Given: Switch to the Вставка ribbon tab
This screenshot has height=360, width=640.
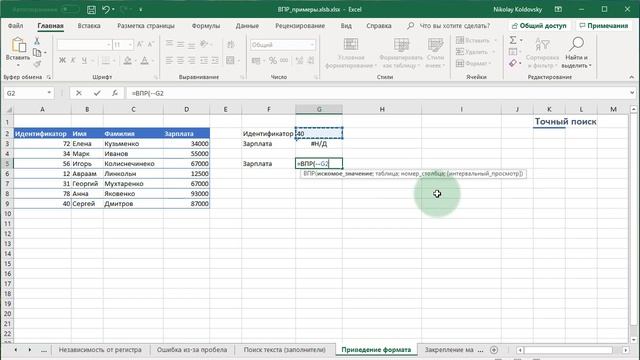Looking at the screenshot, I should (x=89, y=26).
